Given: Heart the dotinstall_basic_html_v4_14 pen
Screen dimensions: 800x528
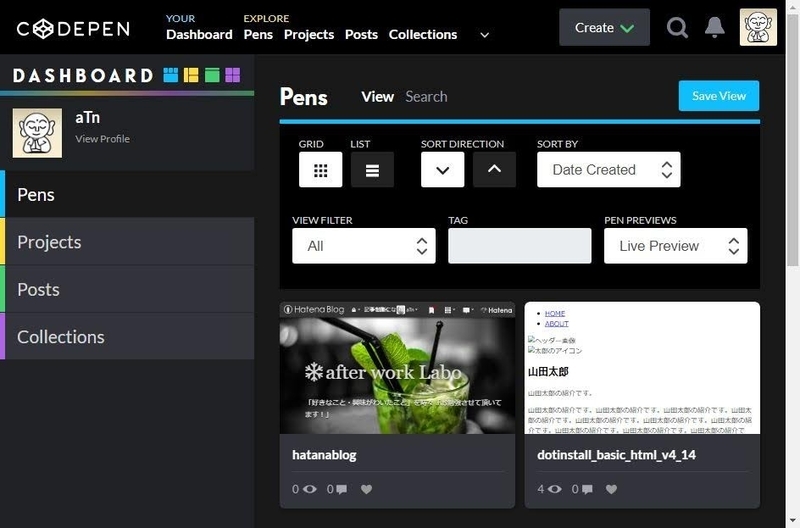Looking at the screenshot, I should click(611, 489).
